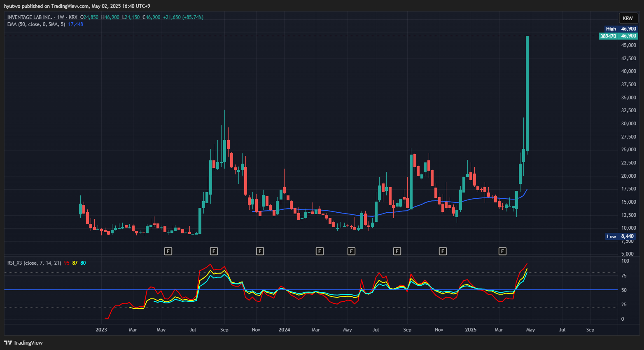The image size is (644, 350).
Task: Click the 40,000 price axis label
Action: click(629, 71)
